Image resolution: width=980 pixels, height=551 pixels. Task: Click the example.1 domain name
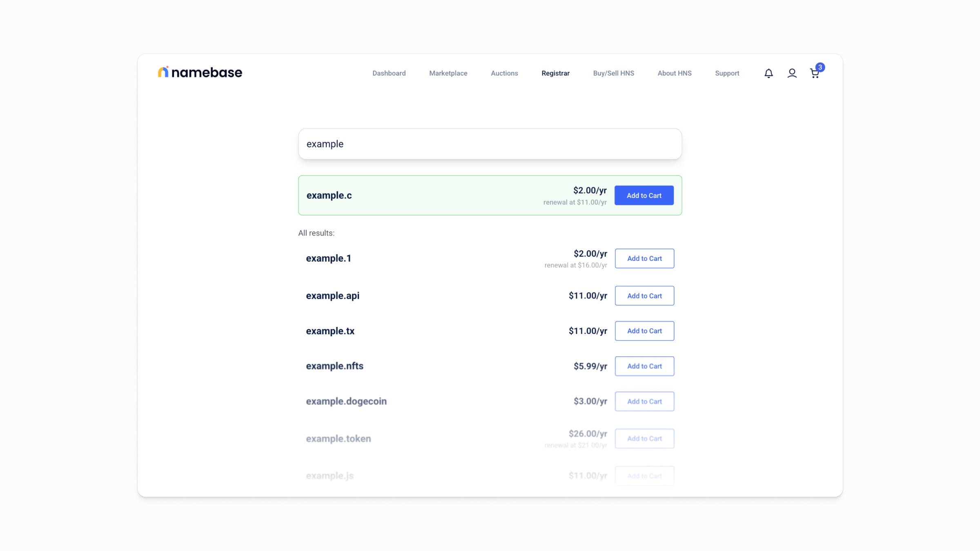click(x=328, y=258)
